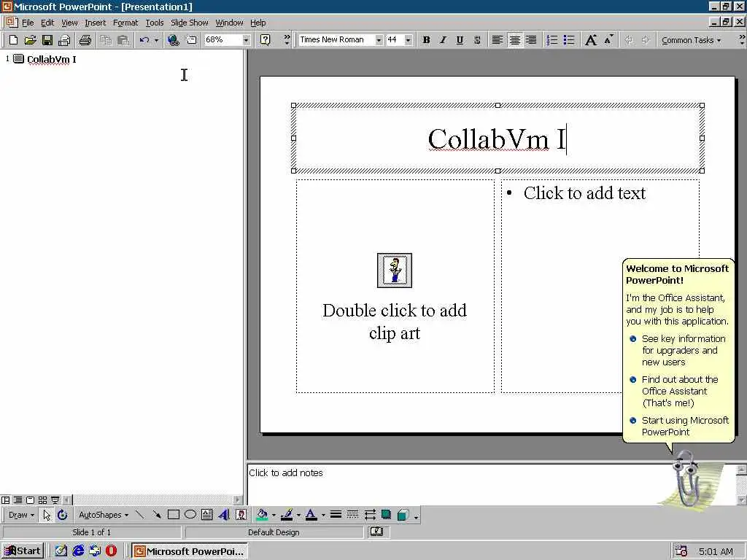Switch to Slide Sorter View

coord(42,500)
